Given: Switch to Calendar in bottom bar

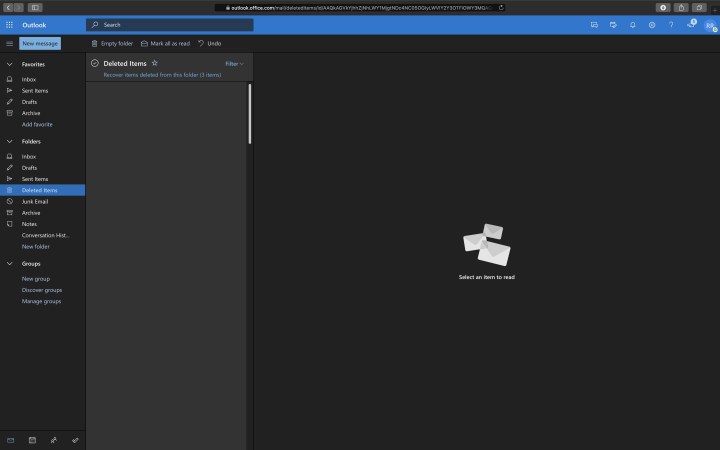Looking at the screenshot, I should (x=32, y=440).
